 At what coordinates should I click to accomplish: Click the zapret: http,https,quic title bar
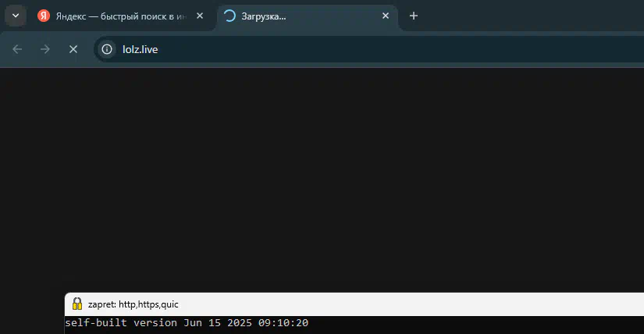[354, 304]
